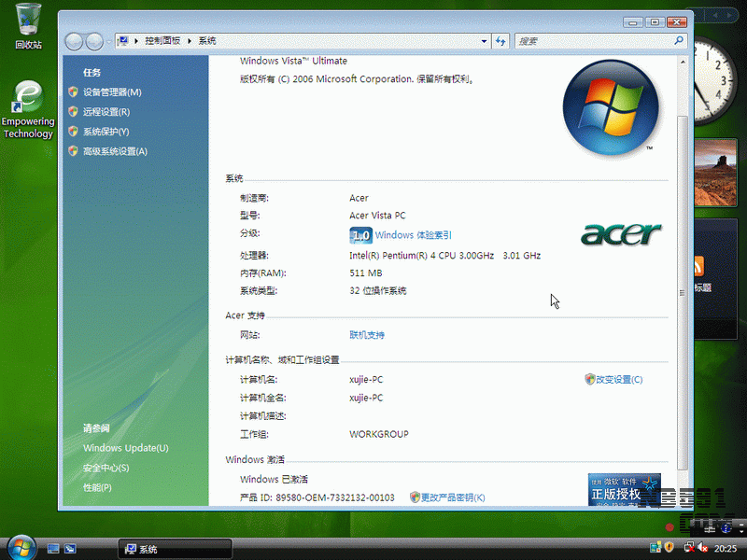Click the 更改产品密钥(K) change product key link
Image resolution: width=747 pixels, height=560 pixels.
[452, 497]
